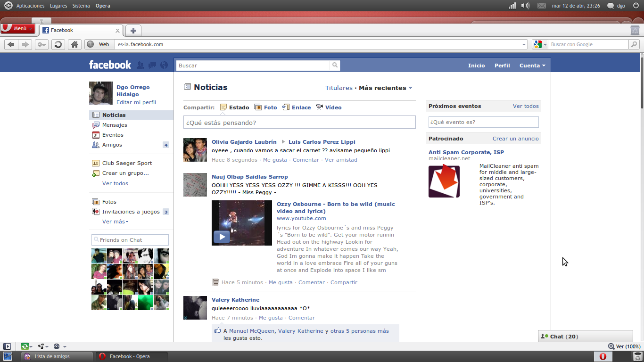Open the Opera Turbo status bar dropdown
The image size is (644, 362).
[x=59, y=346]
